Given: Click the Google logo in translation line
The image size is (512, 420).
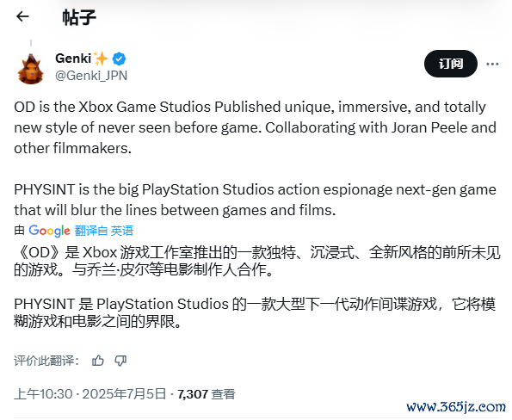Looking at the screenshot, I should [x=49, y=231].
